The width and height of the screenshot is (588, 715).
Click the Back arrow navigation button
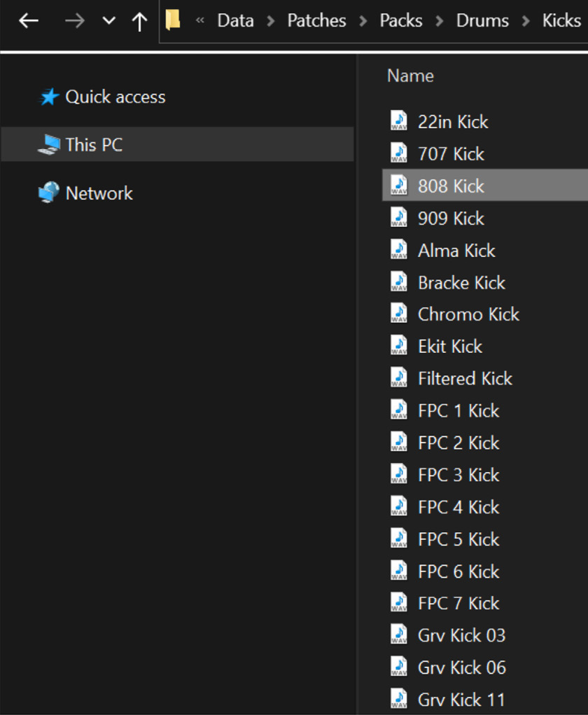pos(28,21)
